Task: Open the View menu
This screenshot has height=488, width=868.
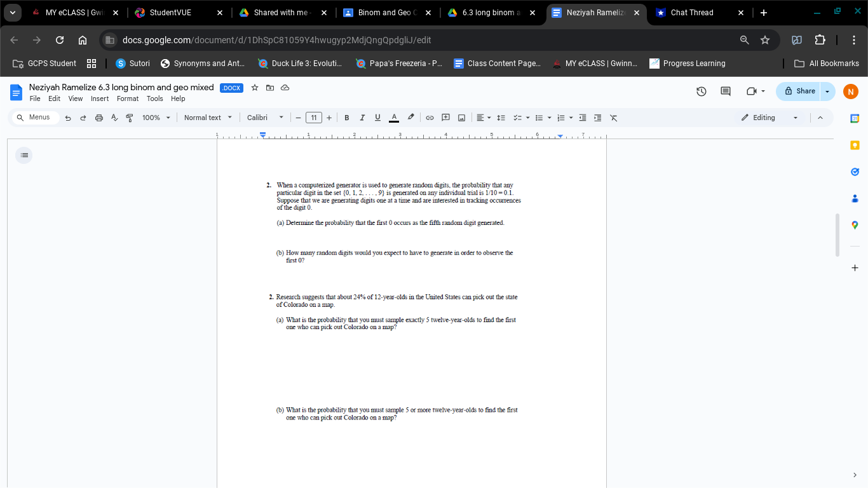Action: point(76,98)
